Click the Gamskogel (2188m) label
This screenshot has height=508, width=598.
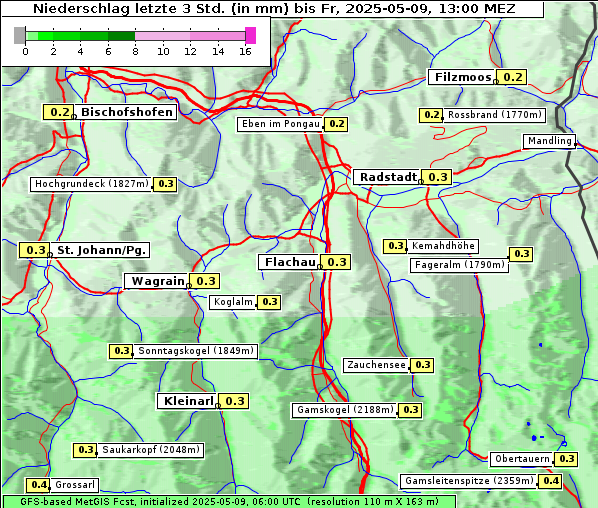click(x=345, y=410)
